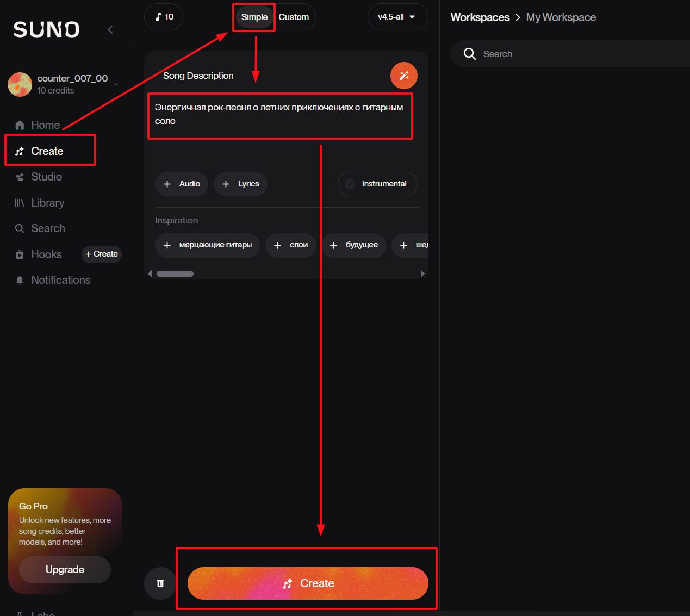
Task: Open the v4.5-all model dropdown
Action: (x=397, y=17)
